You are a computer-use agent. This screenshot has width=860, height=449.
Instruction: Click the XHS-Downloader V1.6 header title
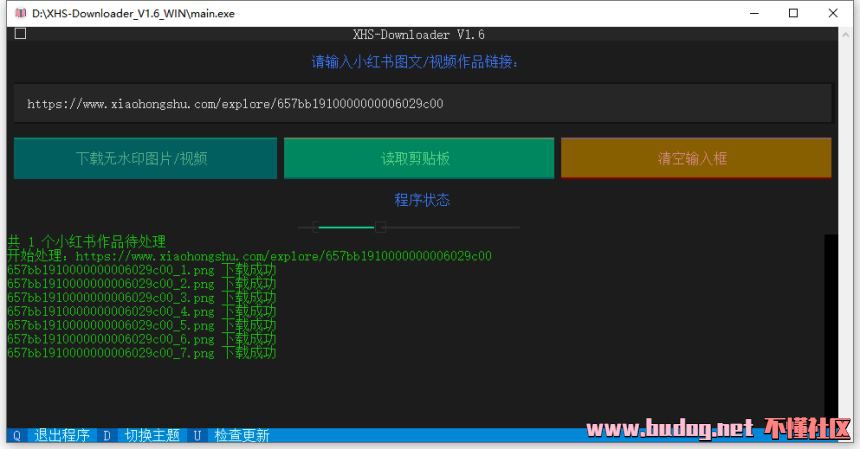[x=419, y=35]
